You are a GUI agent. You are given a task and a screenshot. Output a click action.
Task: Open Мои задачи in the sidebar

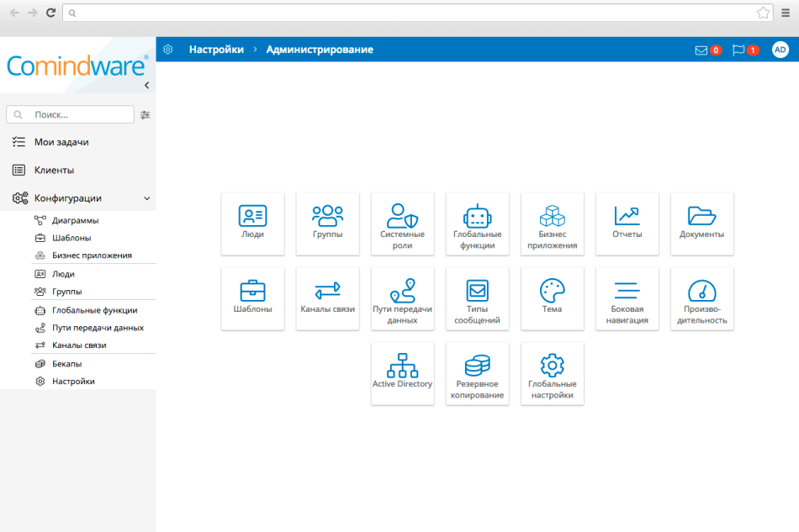coord(61,142)
